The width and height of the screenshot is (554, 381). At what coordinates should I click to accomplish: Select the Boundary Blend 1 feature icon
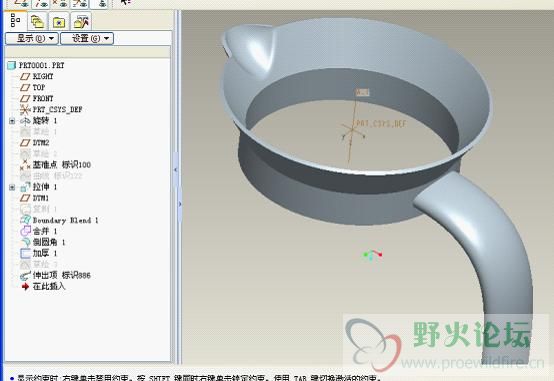coord(25,220)
